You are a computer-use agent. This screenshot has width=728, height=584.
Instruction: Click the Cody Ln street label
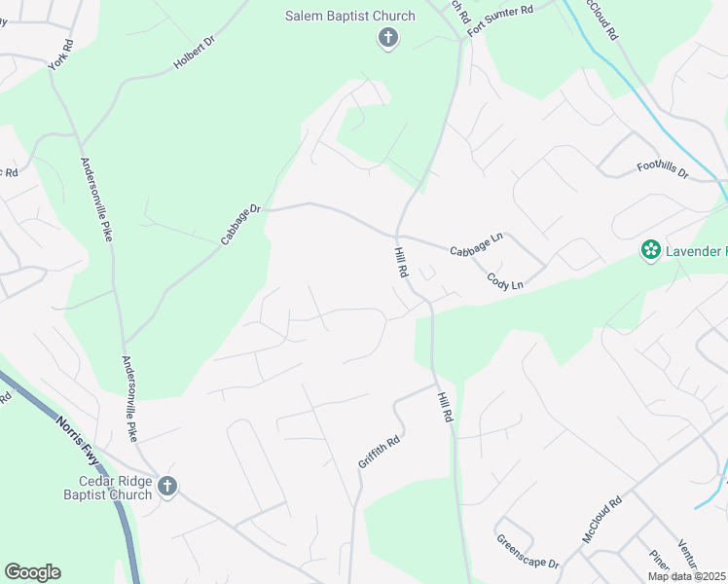[505, 282]
